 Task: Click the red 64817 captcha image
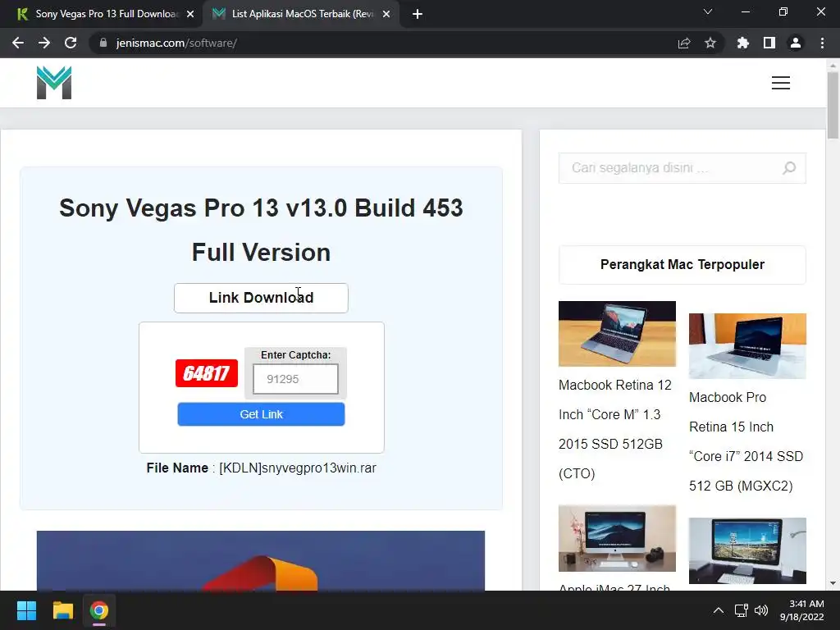[206, 373]
